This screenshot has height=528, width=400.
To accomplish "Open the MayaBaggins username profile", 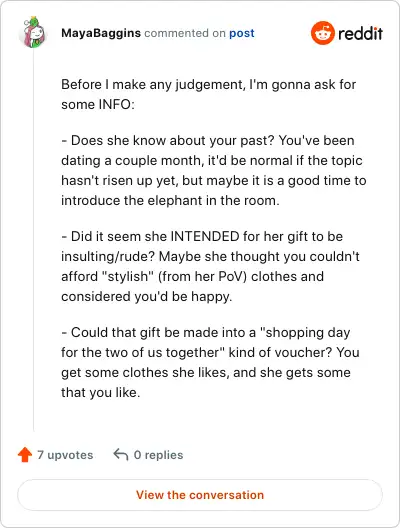I will (101, 33).
